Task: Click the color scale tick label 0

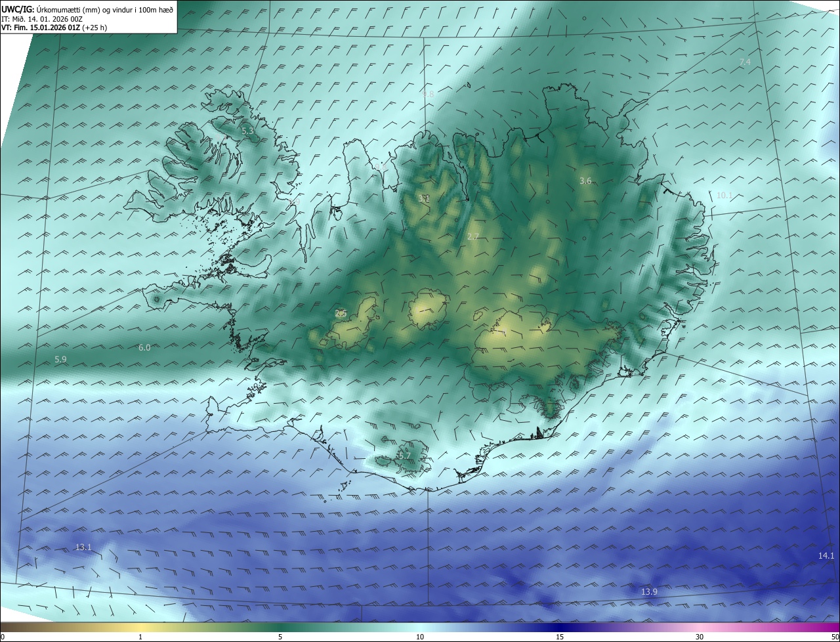Action: [x=3, y=637]
